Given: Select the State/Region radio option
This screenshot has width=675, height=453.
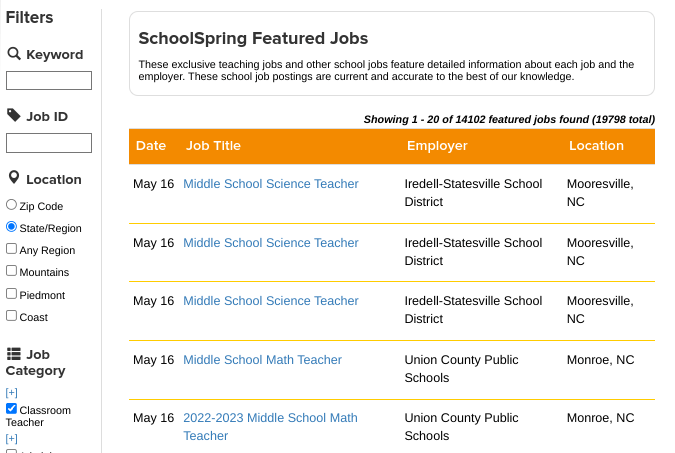Looking at the screenshot, I should point(11,227).
